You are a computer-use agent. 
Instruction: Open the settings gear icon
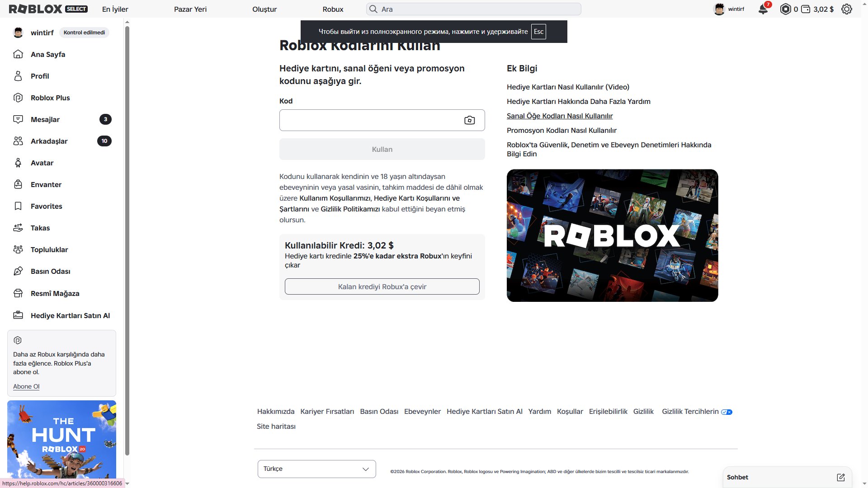tap(847, 9)
